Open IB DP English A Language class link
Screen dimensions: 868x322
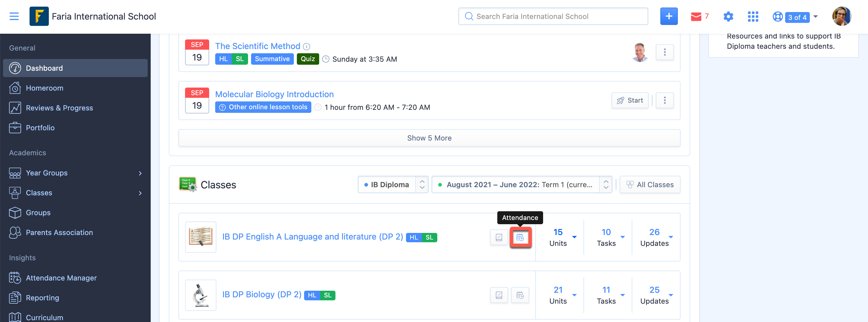pyautogui.click(x=312, y=237)
